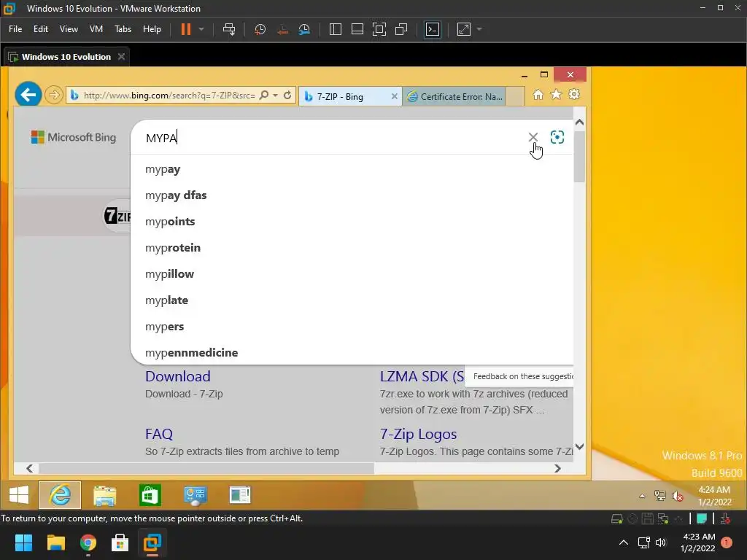Open Internet Explorer favorites star
This screenshot has width=747, height=560.
click(556, 95)
